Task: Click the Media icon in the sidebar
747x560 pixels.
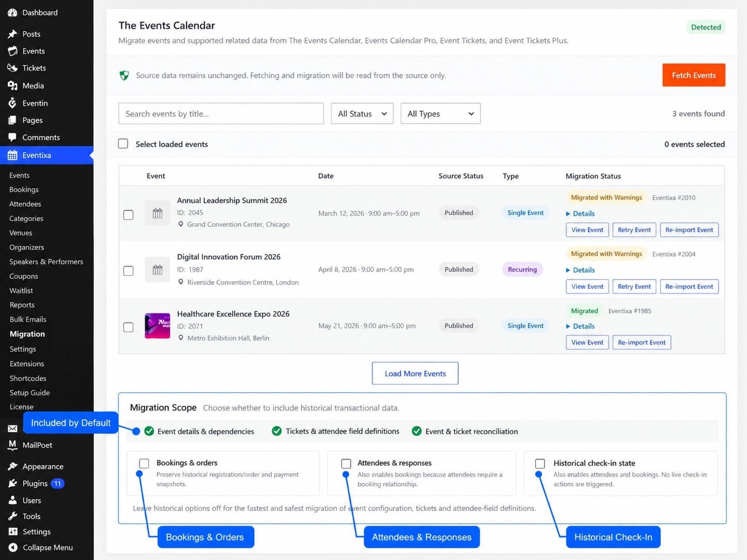Action: pyautogui.click(x=12, y=86)
